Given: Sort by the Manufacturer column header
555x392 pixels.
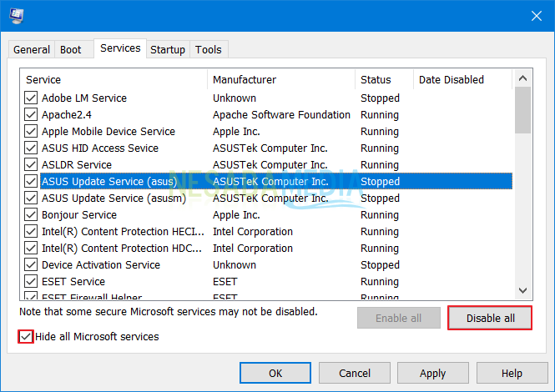Looking at the screenshot, I should click(281, 79).
